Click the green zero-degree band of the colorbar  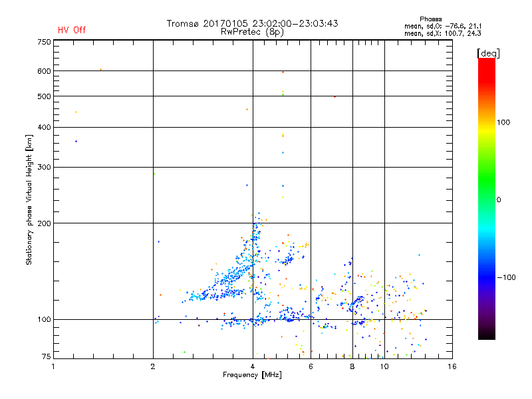tap(487, 199)
